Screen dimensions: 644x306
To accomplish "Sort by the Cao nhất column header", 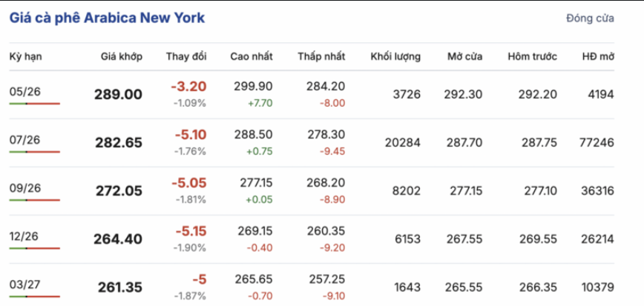I will pos(252,56).
